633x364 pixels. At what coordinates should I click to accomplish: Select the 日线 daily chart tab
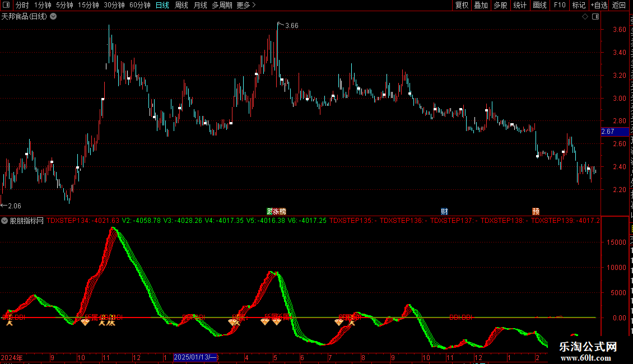(x=162, y=5)
